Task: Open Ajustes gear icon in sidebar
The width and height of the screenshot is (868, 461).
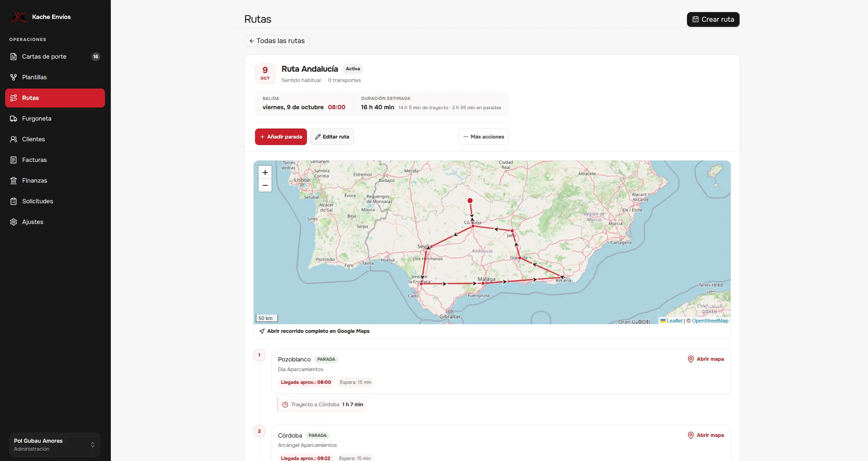Action: [13, 222]
